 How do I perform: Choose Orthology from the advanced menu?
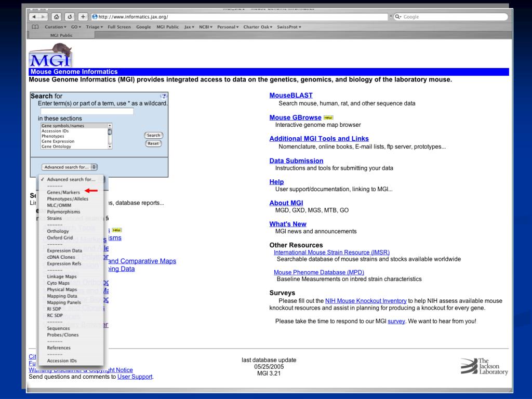(58, 231)
